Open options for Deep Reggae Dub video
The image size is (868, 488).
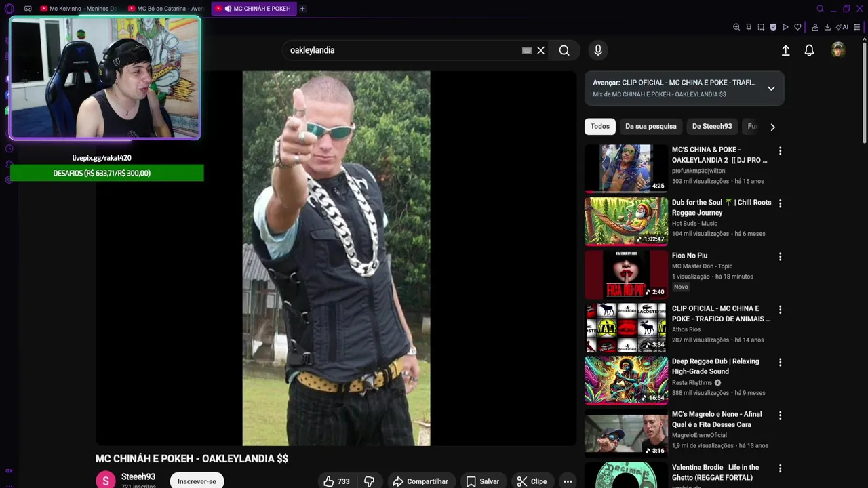pos(780,362)
